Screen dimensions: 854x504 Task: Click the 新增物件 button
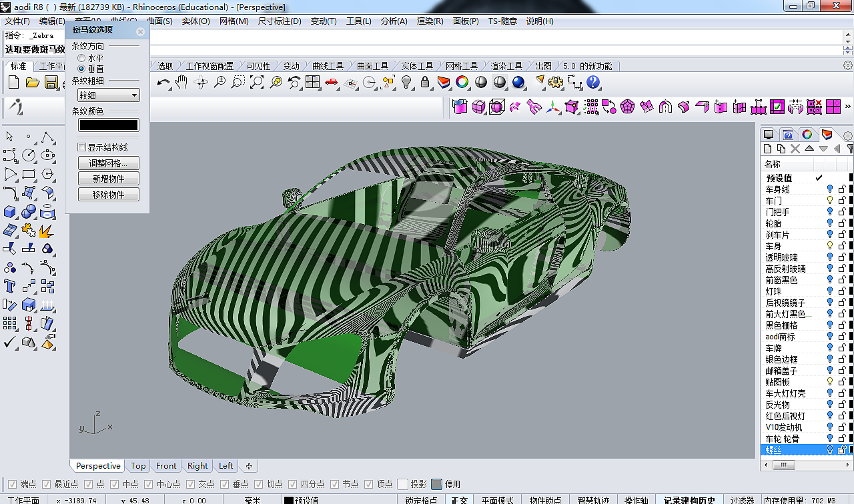click(x=108, y=179)
